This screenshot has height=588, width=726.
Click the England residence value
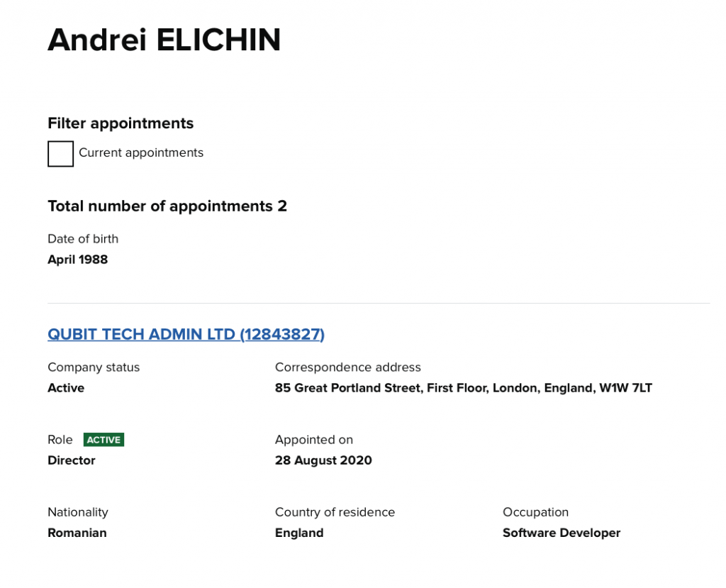pos(299,533)
